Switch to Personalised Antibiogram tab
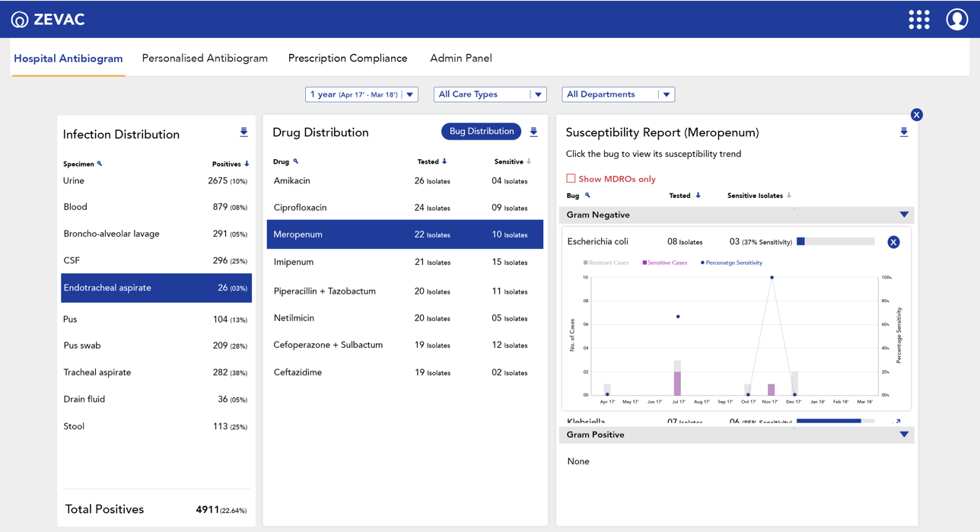This screenshot has width=980, height=532. (205, 59)
